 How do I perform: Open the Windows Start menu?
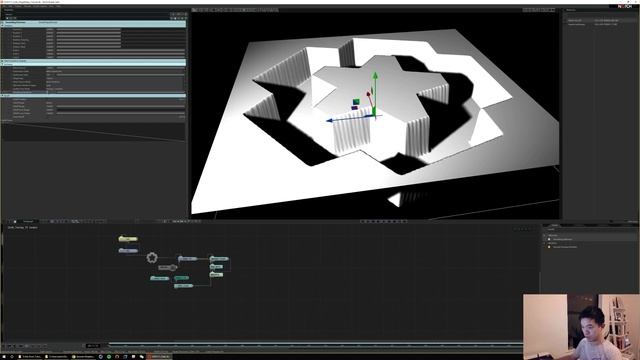click(x=4, y=356)
